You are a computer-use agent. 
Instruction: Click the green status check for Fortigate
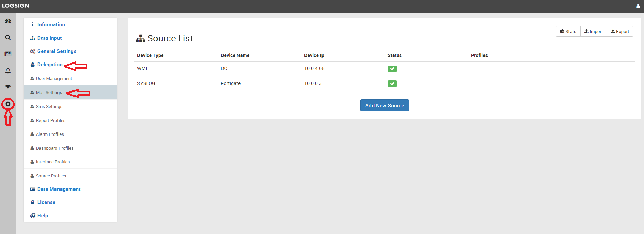point(392,84)
